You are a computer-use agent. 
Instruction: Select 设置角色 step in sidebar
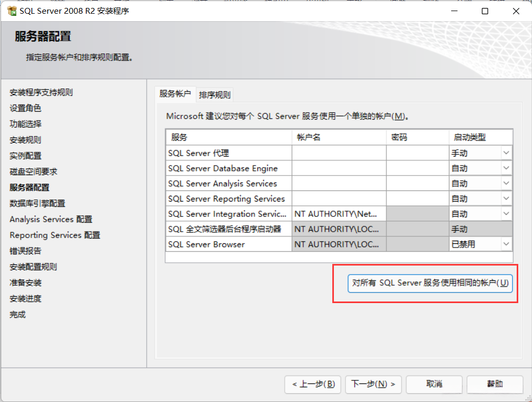pyautogui.click(x=25, y=108)
